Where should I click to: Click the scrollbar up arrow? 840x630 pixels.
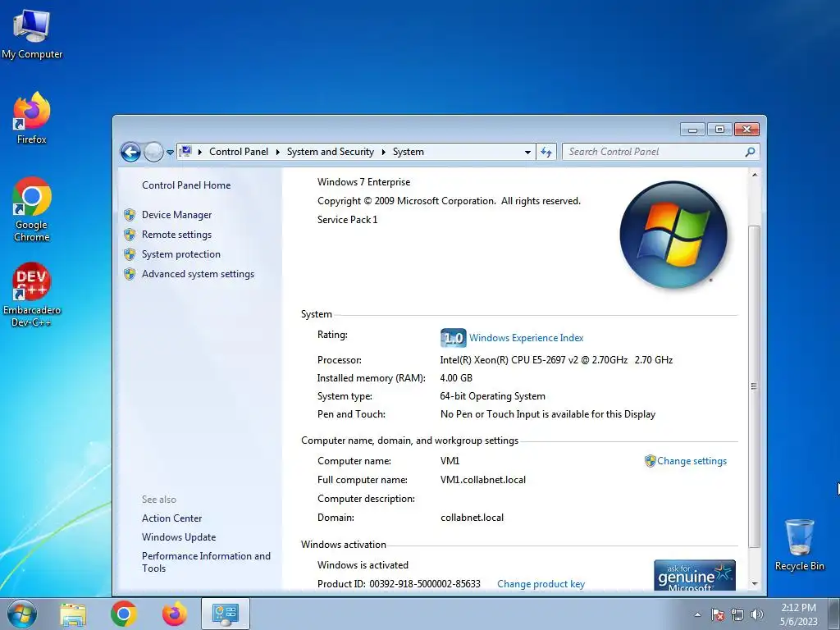(x=755, y=176)
